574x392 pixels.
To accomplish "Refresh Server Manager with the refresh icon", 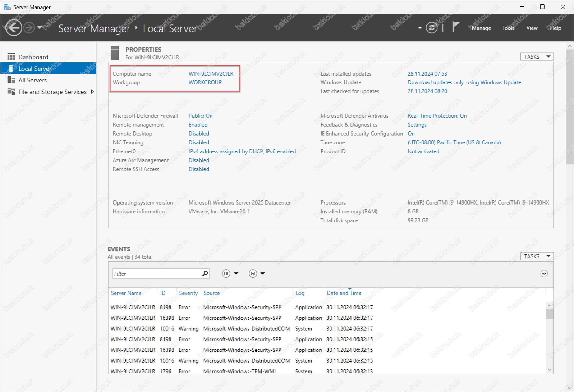I will coord(431,28).
